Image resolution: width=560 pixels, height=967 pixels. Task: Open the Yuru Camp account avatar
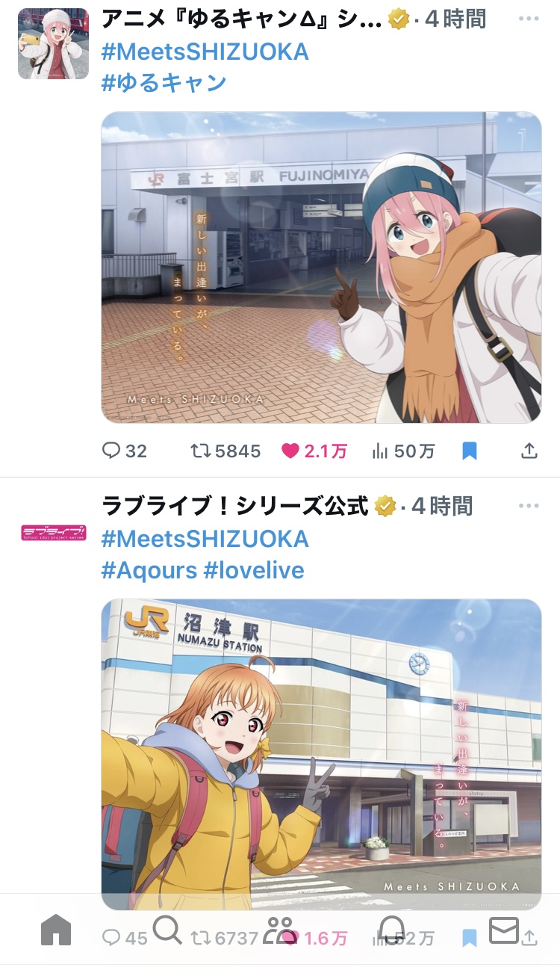pos(53,43)
